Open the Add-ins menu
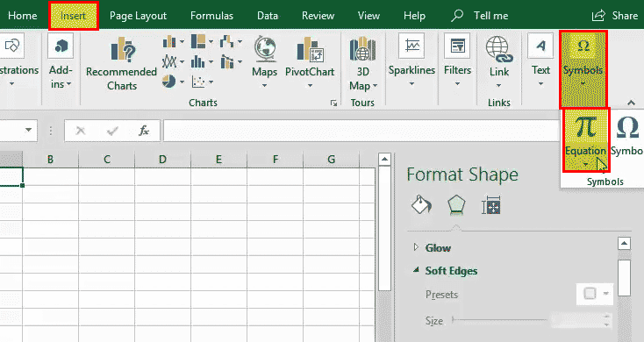This screenshot has width=644, height=342. [61, 61]
